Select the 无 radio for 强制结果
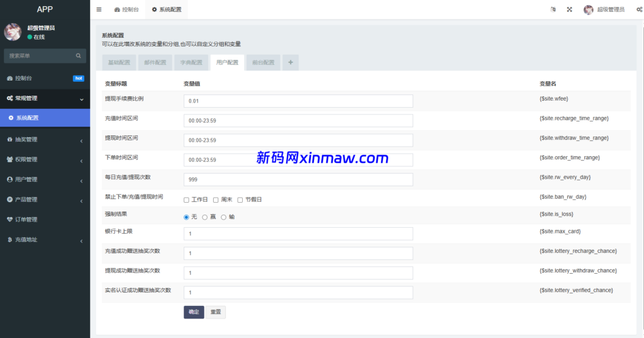The image size is (644, 338). [x=186, y=217]
